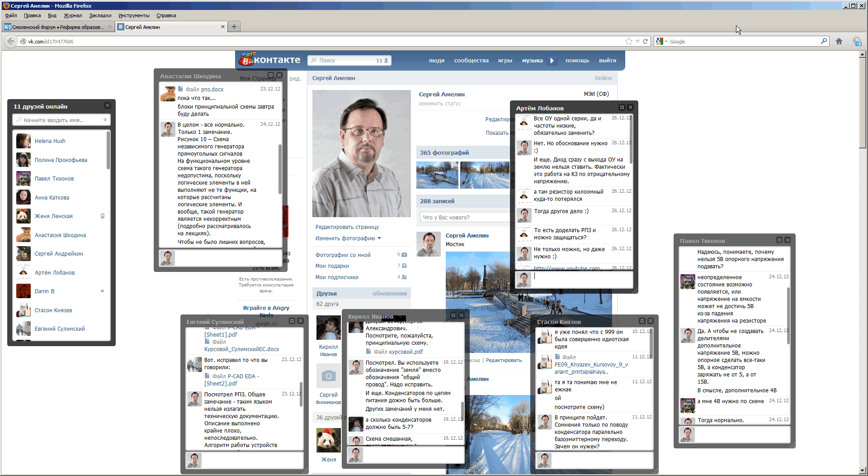Open Firefox home page icon
The image size is (868, 476).
(839, 41)
